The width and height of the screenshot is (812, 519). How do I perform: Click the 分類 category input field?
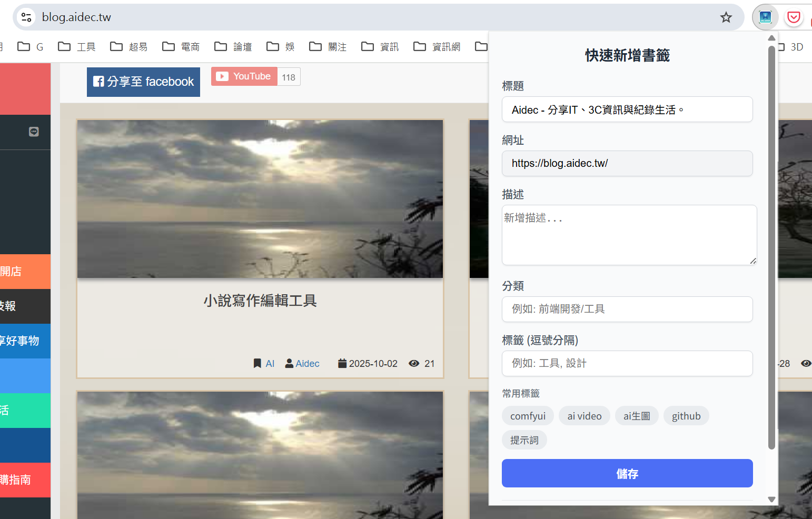(x=627, y=309)
